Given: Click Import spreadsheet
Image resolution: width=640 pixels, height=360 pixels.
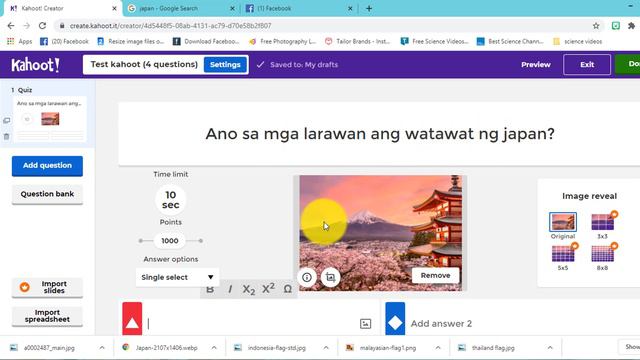Looking at the screenshot, I should 47,316.
